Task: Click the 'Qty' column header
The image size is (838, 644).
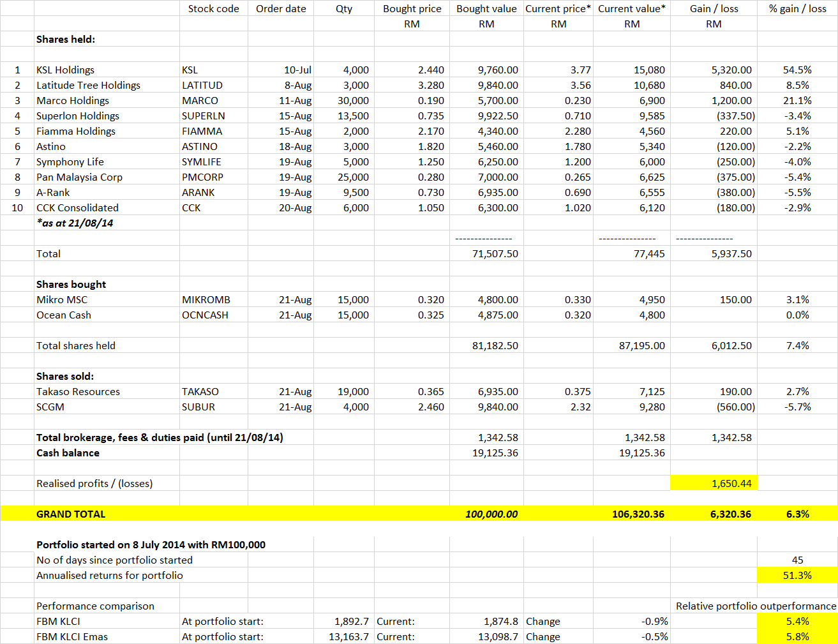Action: pos(344,8)
